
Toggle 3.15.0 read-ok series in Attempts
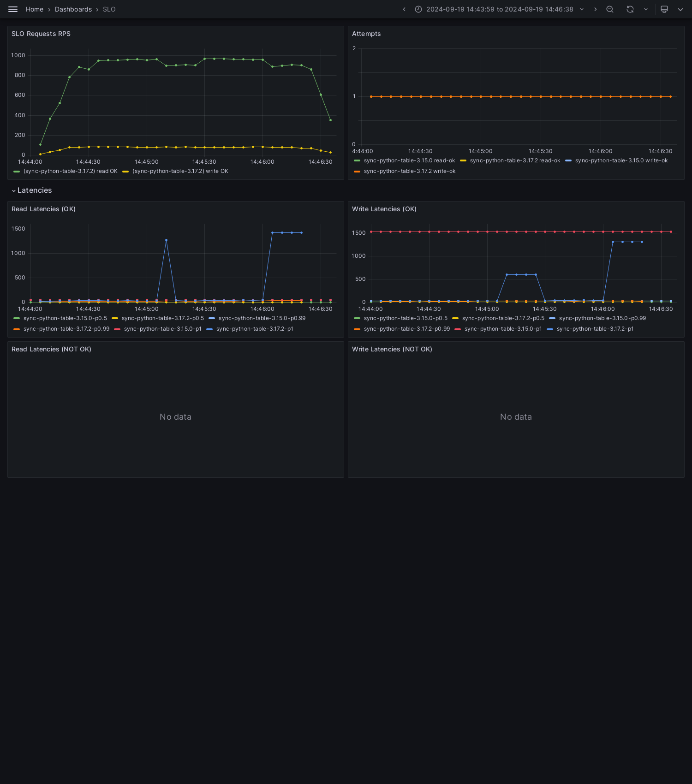click(409, 160)
